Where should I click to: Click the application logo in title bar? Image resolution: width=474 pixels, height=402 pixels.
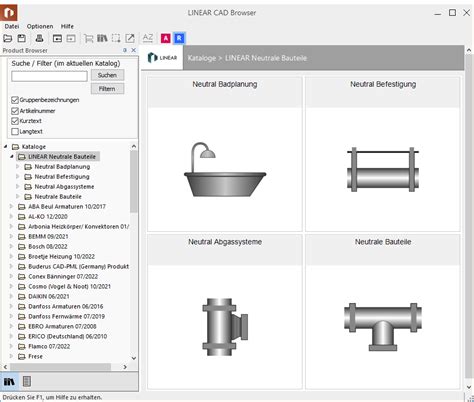tap(9, 13)
